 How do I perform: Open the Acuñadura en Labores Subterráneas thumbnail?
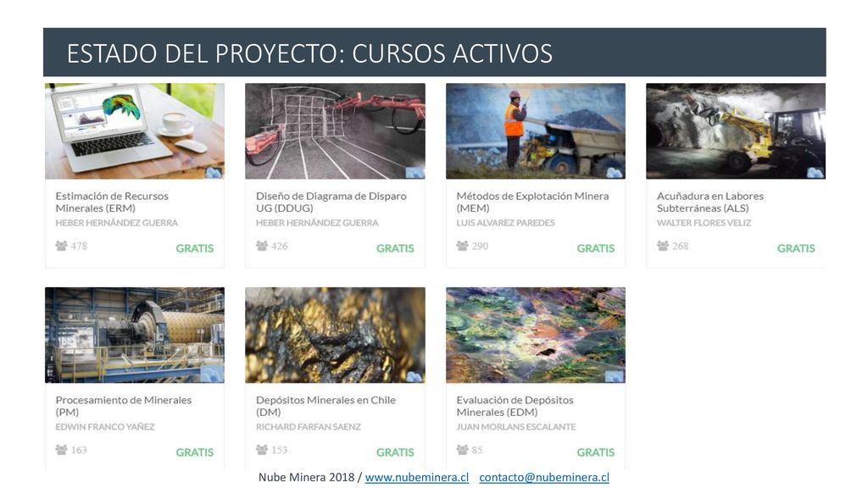pyautogui.click(x=736, y=131)
